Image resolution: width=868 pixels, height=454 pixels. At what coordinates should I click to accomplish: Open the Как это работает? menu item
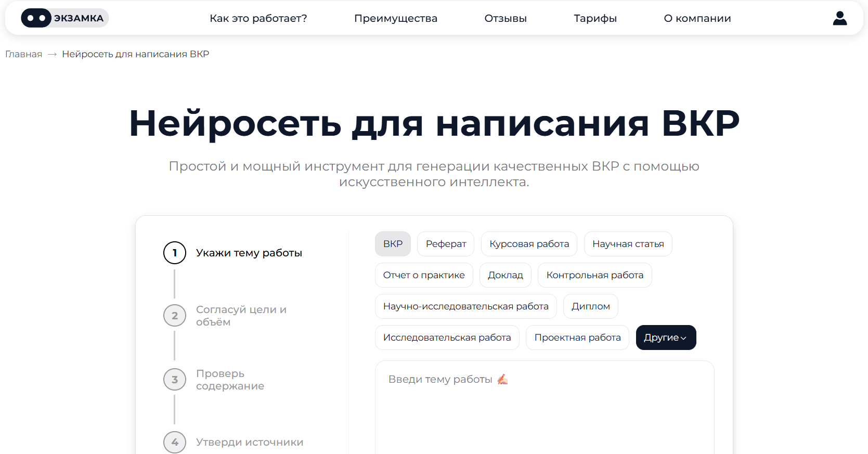point(258,18)
